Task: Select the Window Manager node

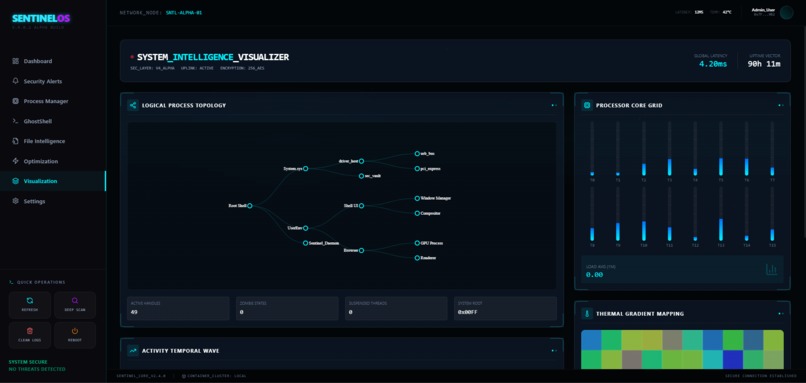Action: click(x=417, y=198)
